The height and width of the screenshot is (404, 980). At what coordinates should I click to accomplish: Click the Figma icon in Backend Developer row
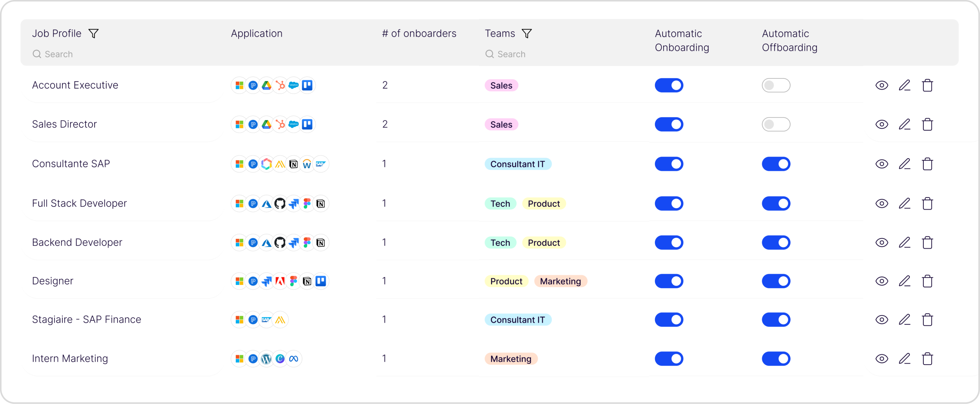[x=307, y=243]
